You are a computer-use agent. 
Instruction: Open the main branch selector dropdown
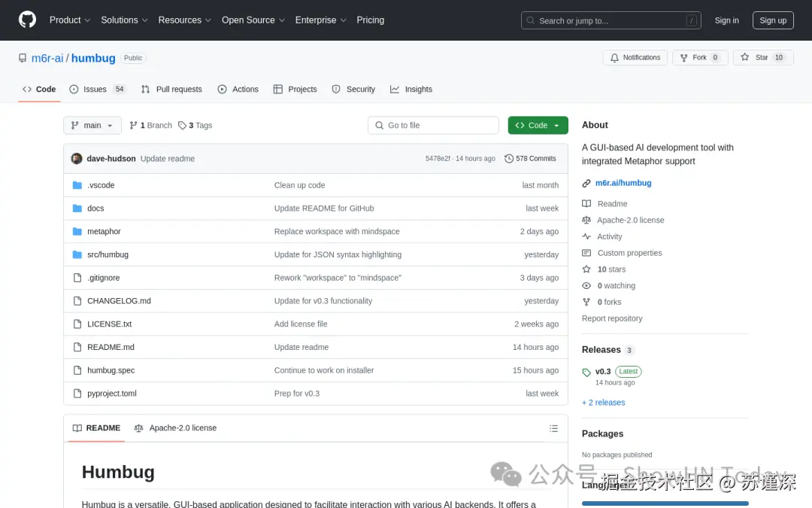coord(92,126)
